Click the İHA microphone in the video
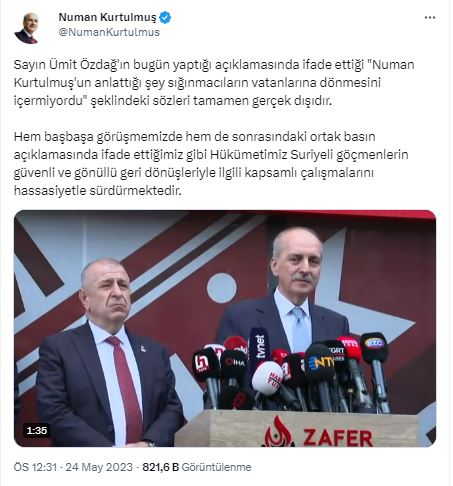Viewport: 453px width, 486px height. (233, 362)
